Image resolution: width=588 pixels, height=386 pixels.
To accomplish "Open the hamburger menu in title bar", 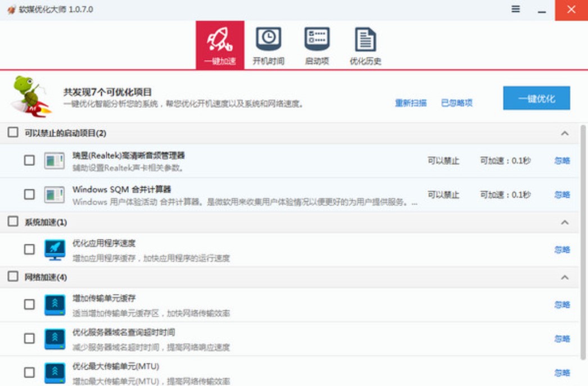I will [515, 10].
